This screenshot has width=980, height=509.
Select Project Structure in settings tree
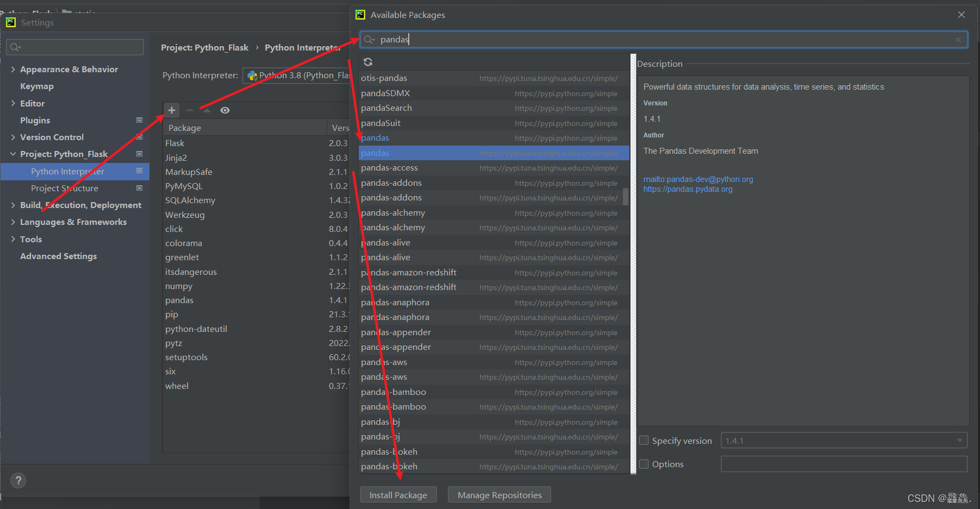[x=65, y=188]
